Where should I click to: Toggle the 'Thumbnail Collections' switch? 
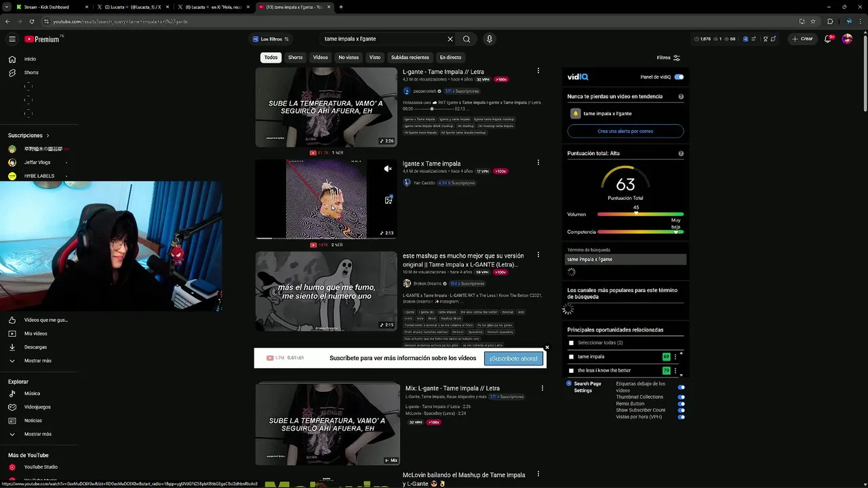(681, 397)
